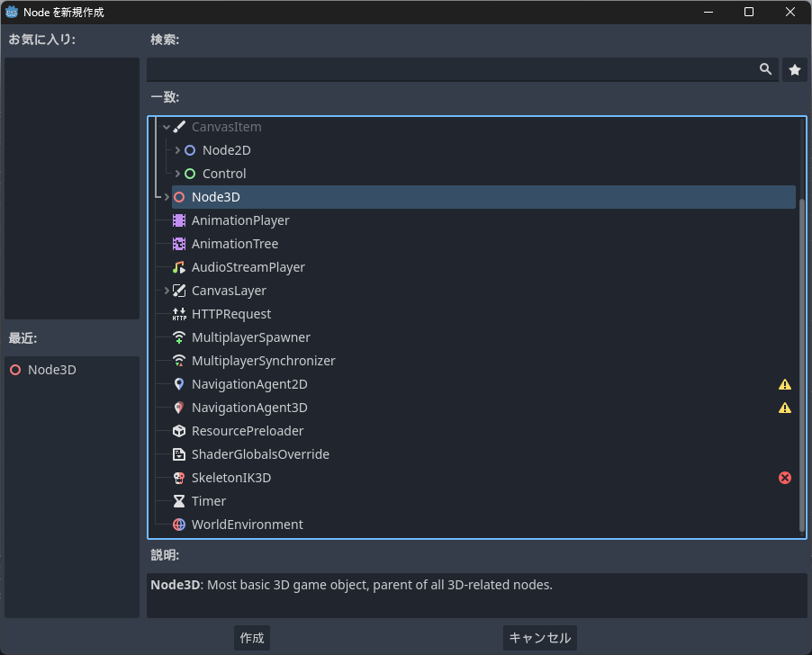Viewport: 812px width, 655px height.
Task: Click the CanvasLayer icon
Action: point(179,291)
